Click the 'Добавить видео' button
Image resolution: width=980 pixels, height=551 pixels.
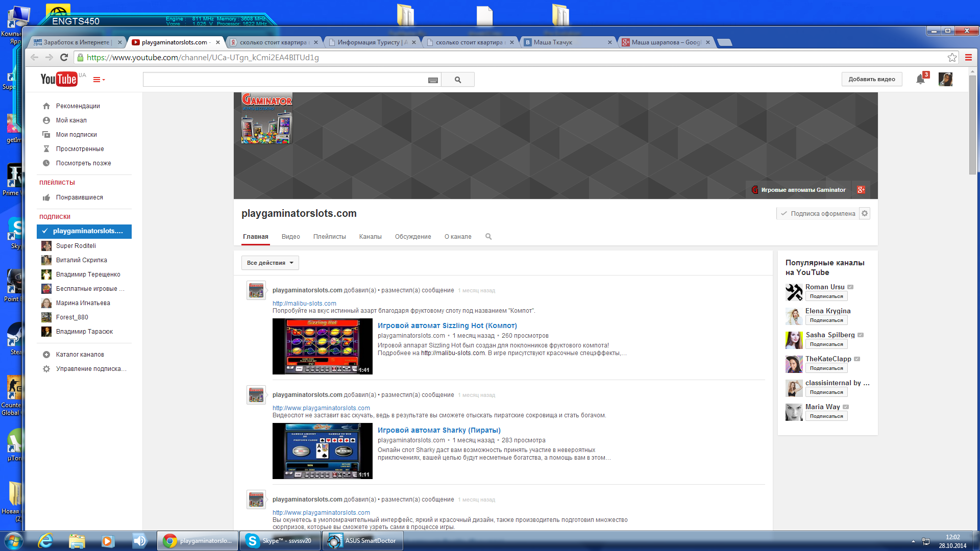pyautogui.click(x=871, y=79)
